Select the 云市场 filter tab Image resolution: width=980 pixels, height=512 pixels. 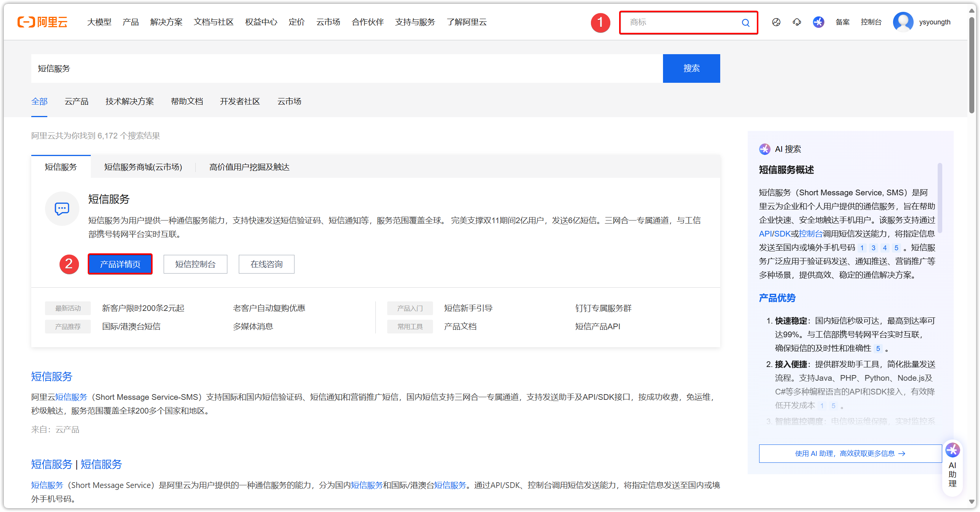point(289,101)
